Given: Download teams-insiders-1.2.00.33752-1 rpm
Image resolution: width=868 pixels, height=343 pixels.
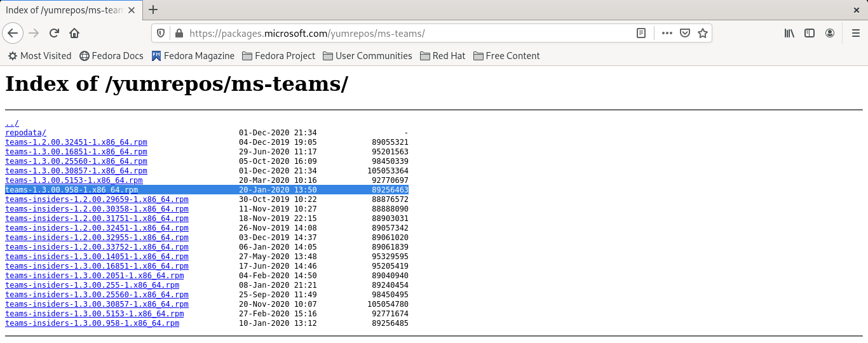Looking at the screenshot, I should tap(97, 247).
